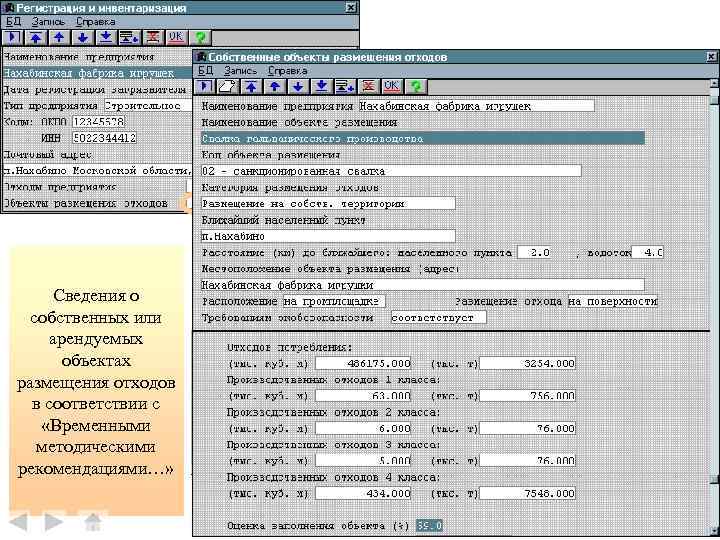This screenshot has height=540, width=720.
Task: Click faded back arrow on the slide
Action: [19, 522]
